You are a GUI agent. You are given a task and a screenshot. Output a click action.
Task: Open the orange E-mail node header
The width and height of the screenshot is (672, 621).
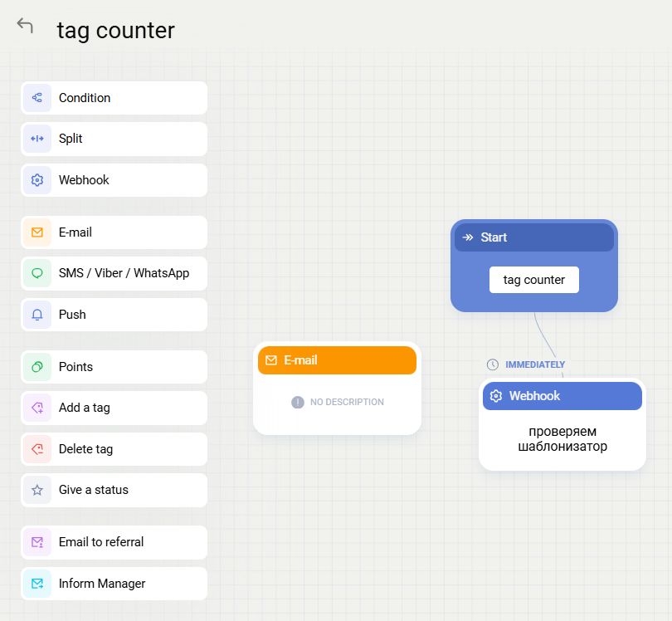337,360
